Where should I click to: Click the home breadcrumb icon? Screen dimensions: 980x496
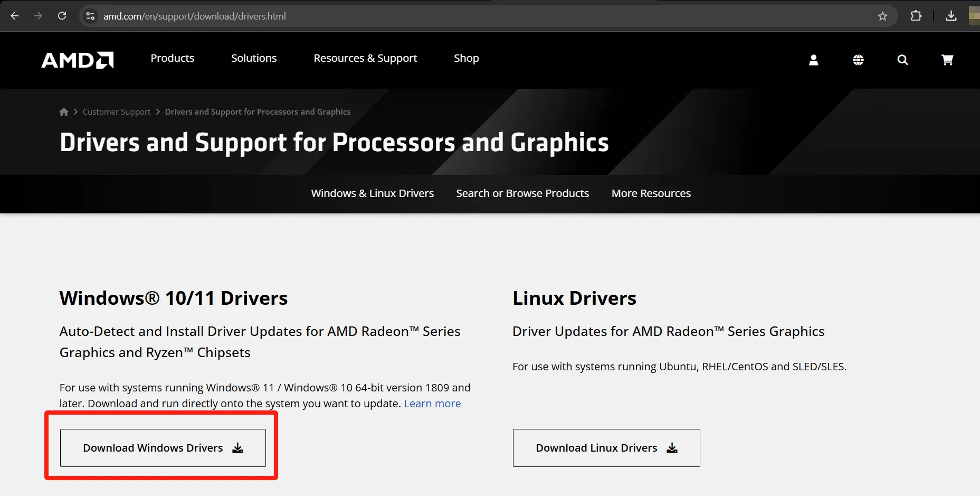pyautogui.click(x=64, y=112)
